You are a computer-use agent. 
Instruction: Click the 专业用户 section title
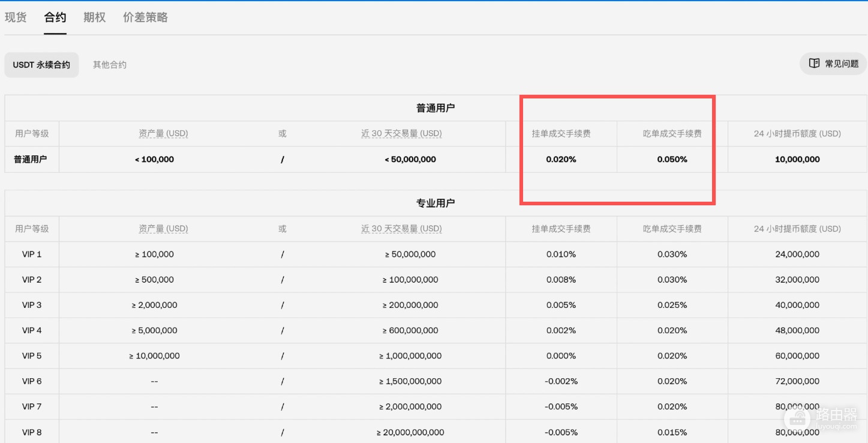(435, 203)
